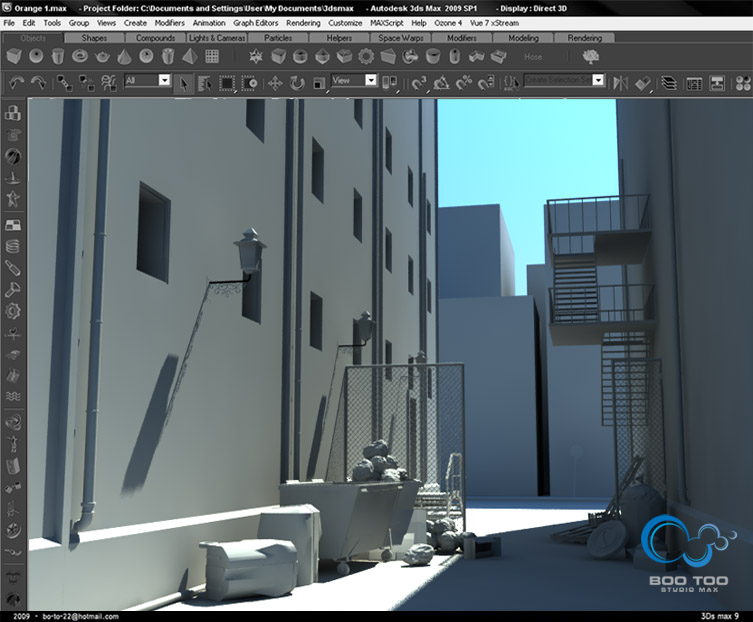Click the gear icon in left sidebar
753x622 pixels.
click(x=13, y=311)
